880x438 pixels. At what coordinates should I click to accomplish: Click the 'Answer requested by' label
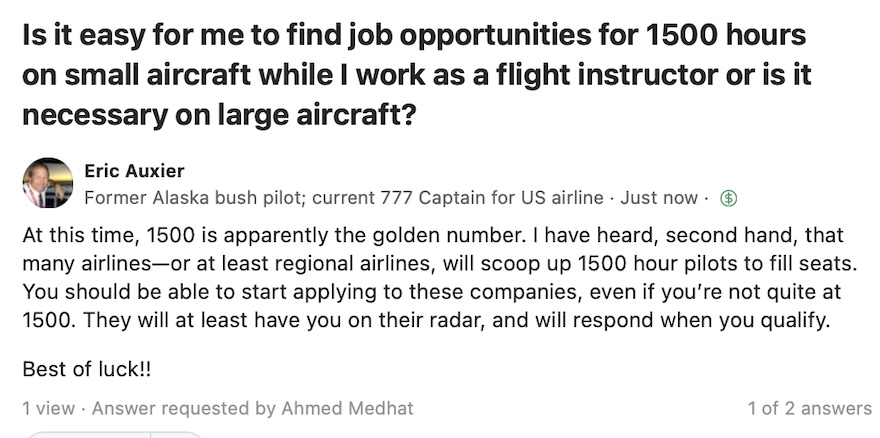[x=184, y=408]
